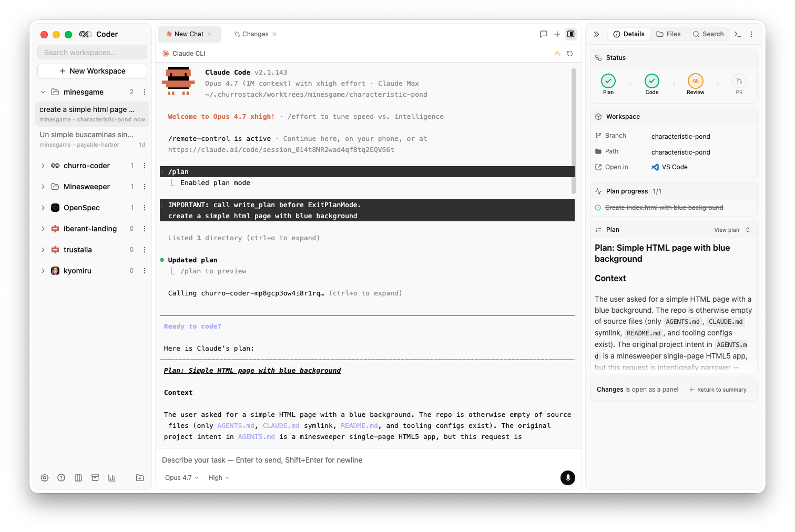Open OpenSpec options menu dots
The width and height of the screenshot is (795, 532).
point(145,208)
